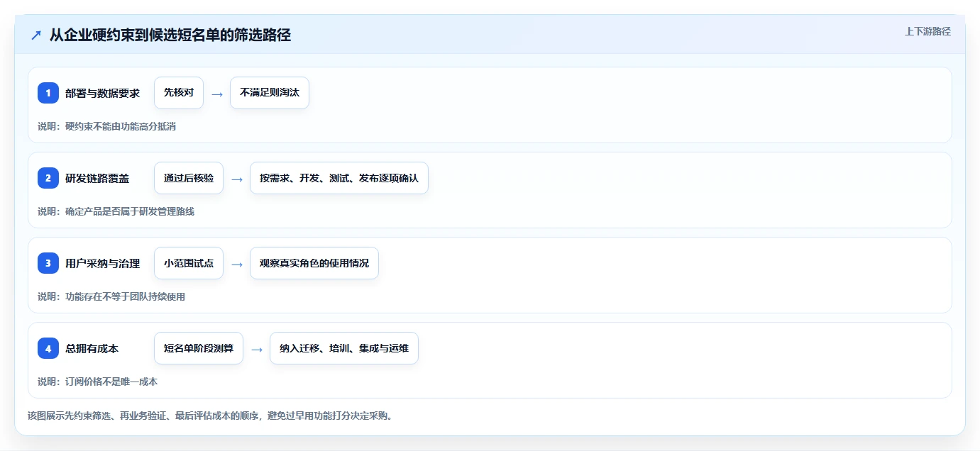This screenshot has width=980, height=451.
Task: Click the 总拥有成本 heading
Action: coord(92,348)
